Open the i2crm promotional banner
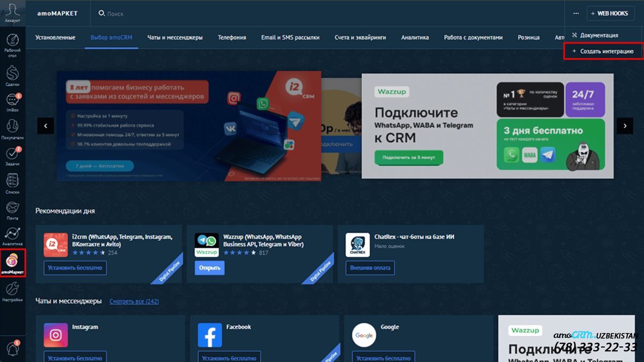Viewport: 644px width, 362px height. click(189, 126)
